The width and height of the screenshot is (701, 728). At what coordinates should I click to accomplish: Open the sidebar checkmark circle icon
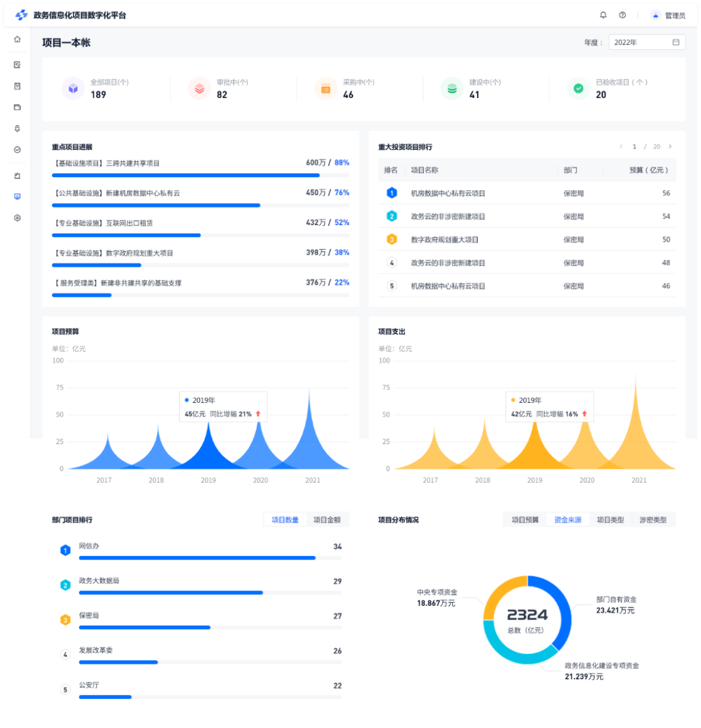click(17, 150)
